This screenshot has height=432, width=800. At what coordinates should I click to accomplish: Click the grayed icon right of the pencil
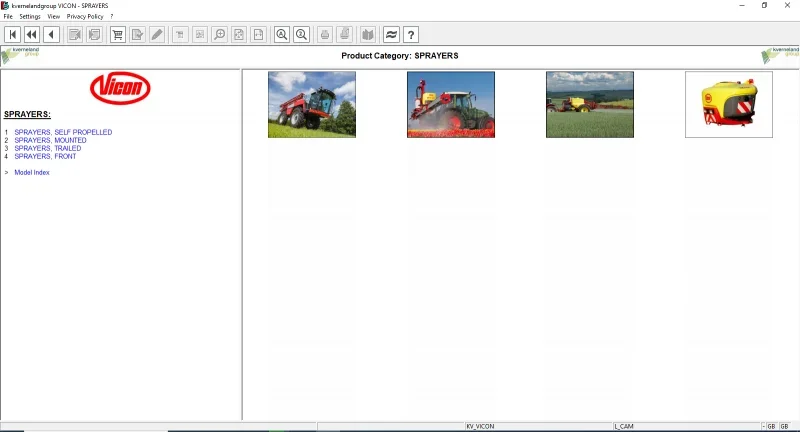180,35
